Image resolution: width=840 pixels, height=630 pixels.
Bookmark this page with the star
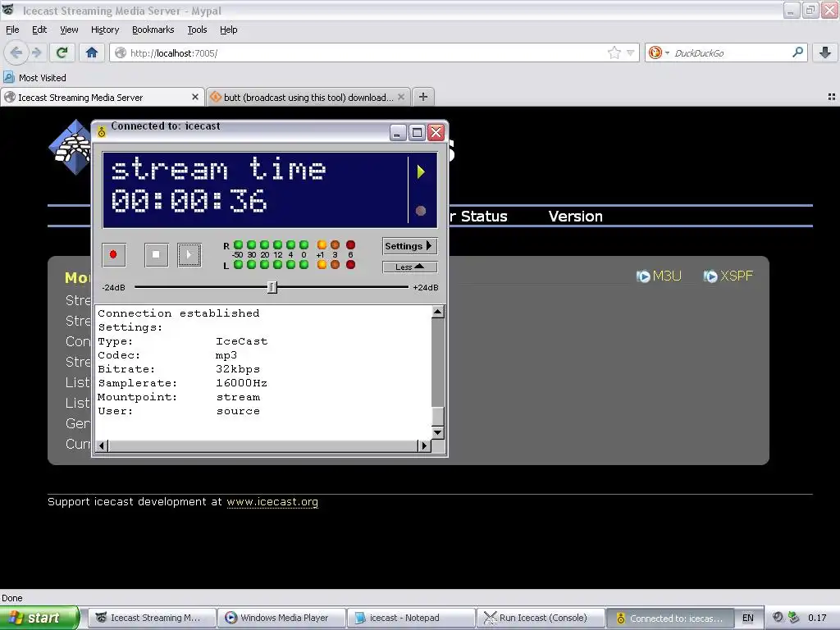coord(614,52)
